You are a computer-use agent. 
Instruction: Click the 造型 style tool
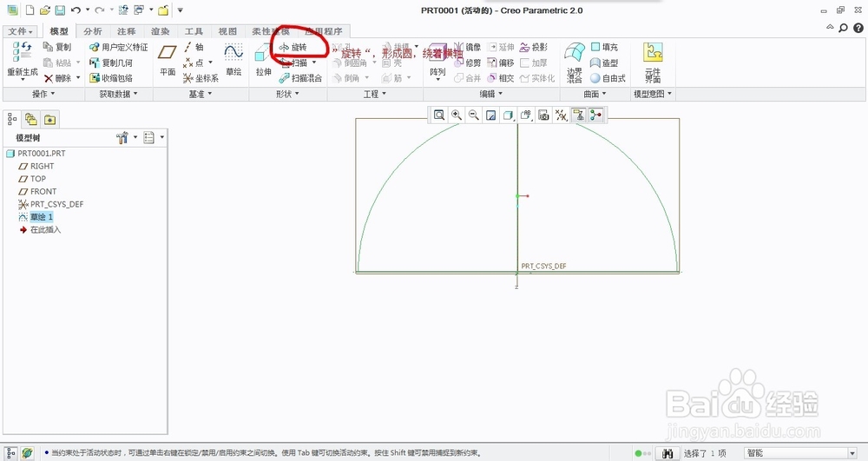tap(604, 63)
